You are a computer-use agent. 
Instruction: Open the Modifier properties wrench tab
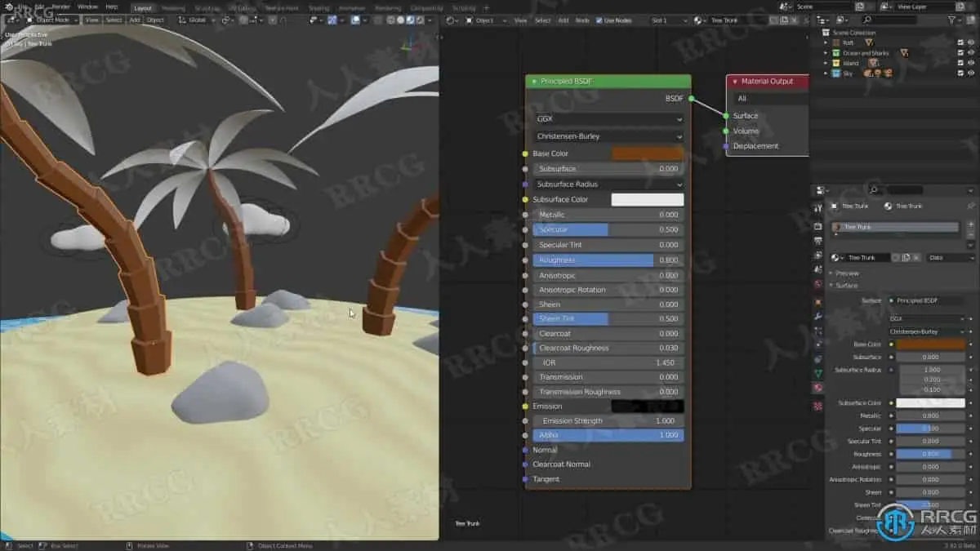coord(818,315)
